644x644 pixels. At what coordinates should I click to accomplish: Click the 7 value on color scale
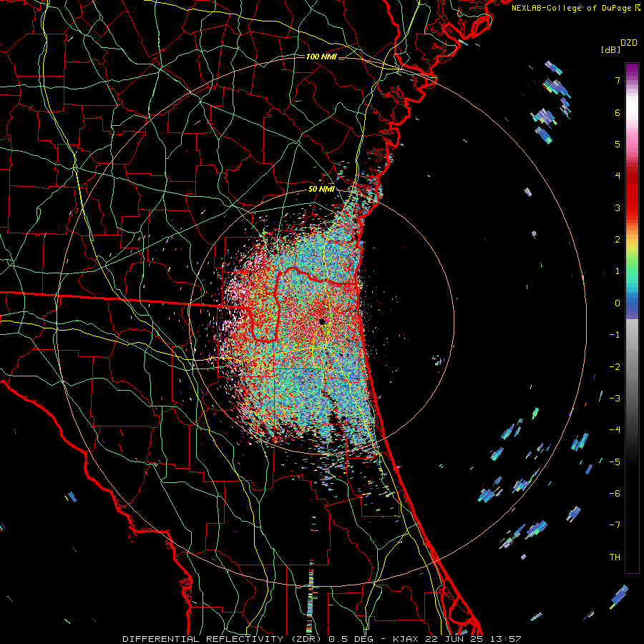click(x=618, y=80)
